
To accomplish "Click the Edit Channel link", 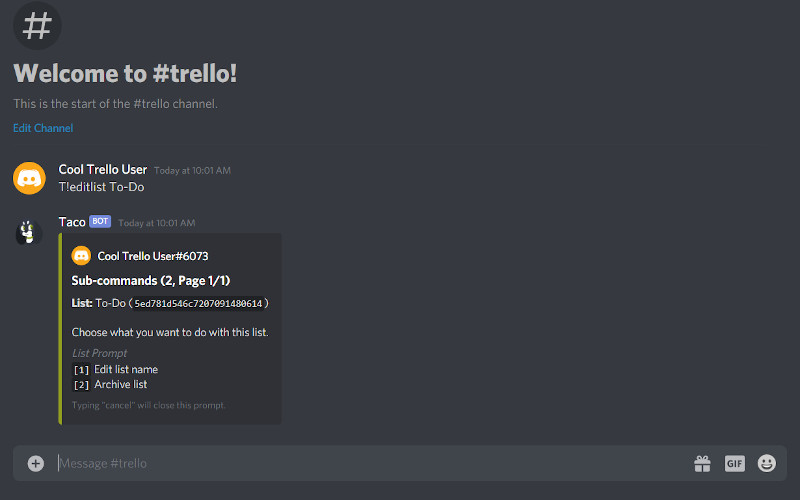I will click(x=43, y=128).
